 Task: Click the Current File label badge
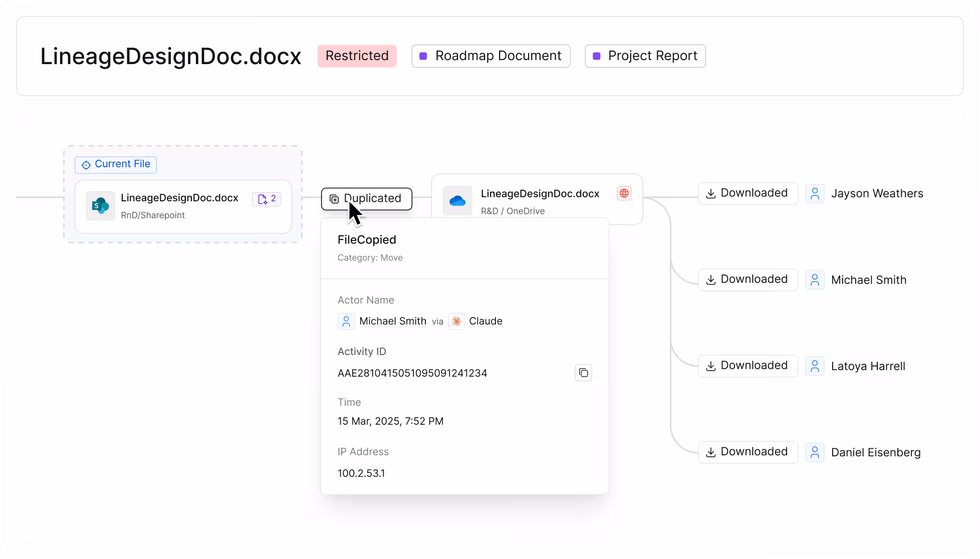pos(116,164)
